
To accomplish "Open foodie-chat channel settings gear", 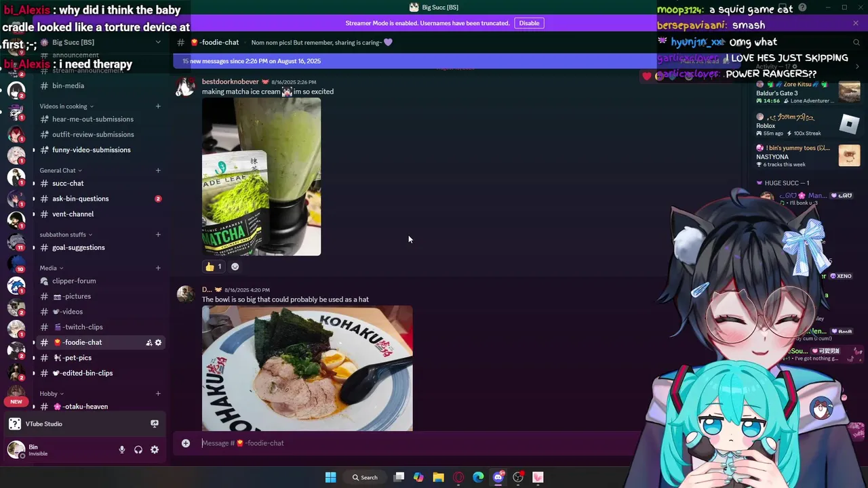I will [x=158, y=343].
